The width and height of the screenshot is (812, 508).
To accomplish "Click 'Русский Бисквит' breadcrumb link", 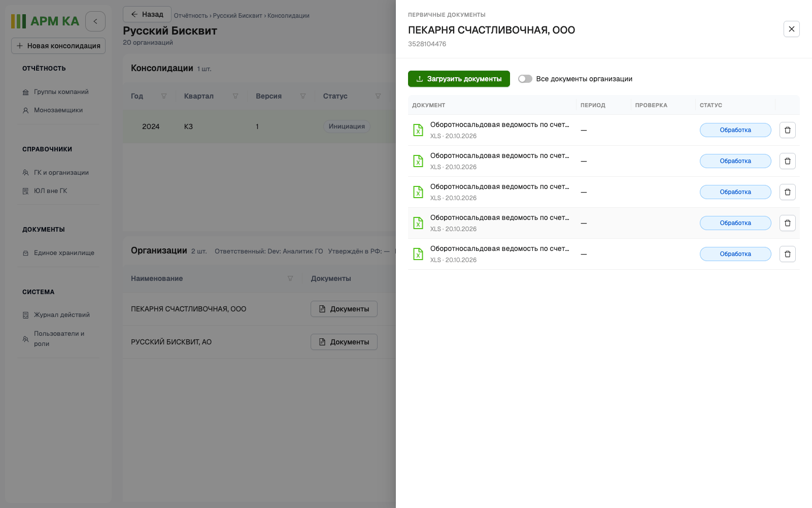I will tap(238, 16).
